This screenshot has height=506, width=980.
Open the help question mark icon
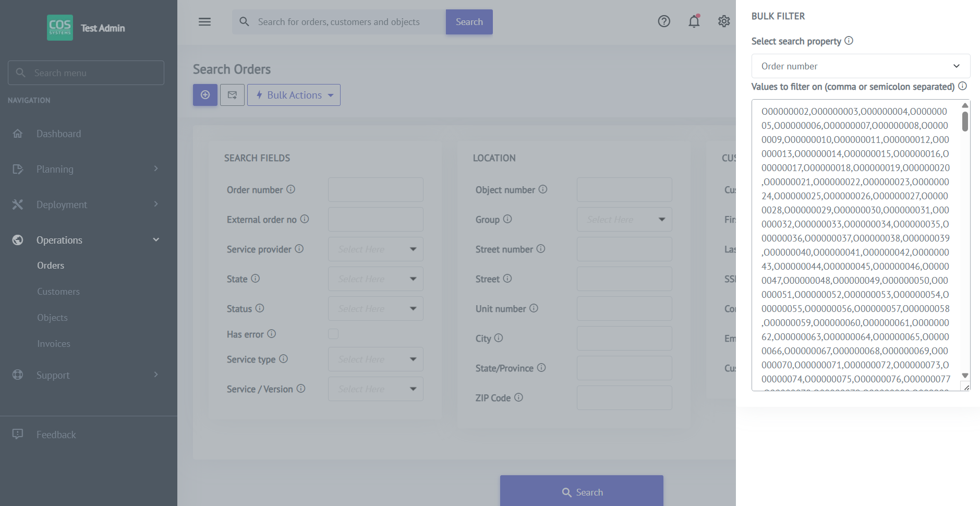(x=663, y=21)
